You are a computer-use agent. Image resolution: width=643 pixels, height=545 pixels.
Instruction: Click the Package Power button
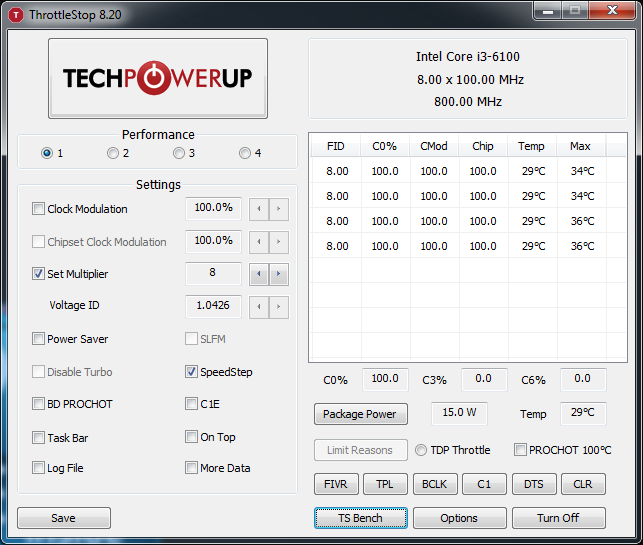coord(361,414)
